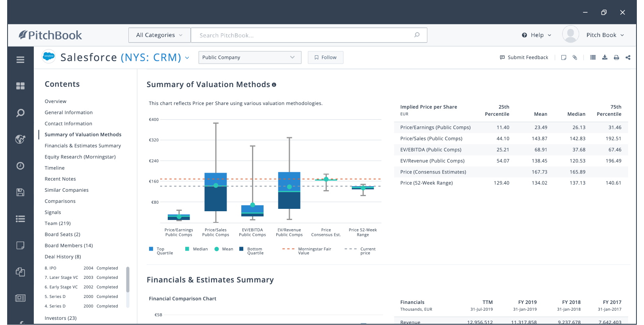Select the 8. IPO deal row

(x=81, y=268)
